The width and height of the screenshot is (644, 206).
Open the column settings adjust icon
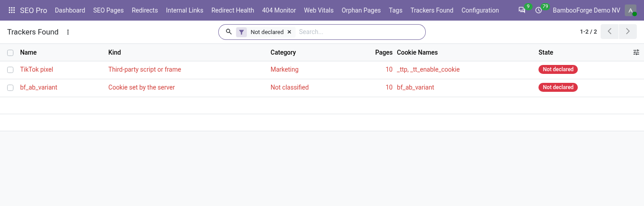coord(636,52)
